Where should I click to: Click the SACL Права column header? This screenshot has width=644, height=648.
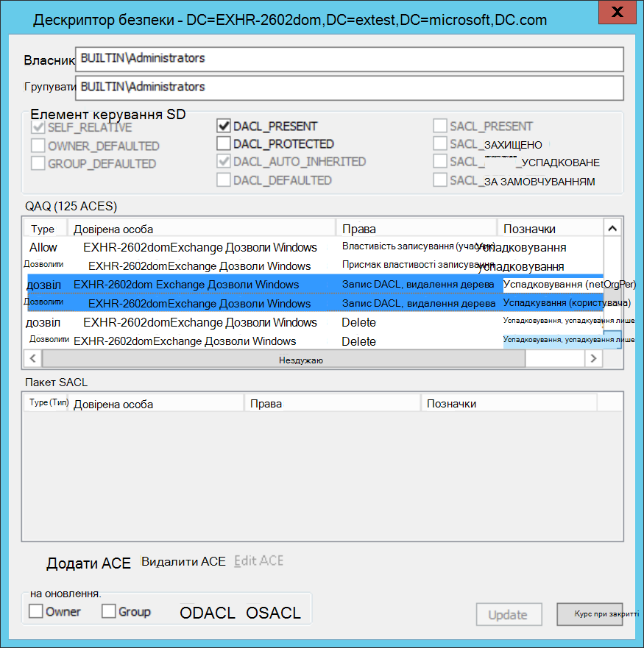tap(333, 403)
